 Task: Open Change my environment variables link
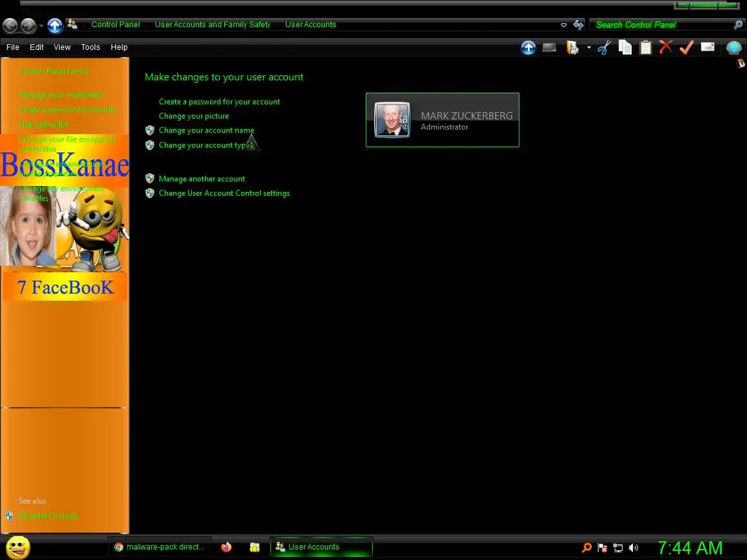pos(62,193)
